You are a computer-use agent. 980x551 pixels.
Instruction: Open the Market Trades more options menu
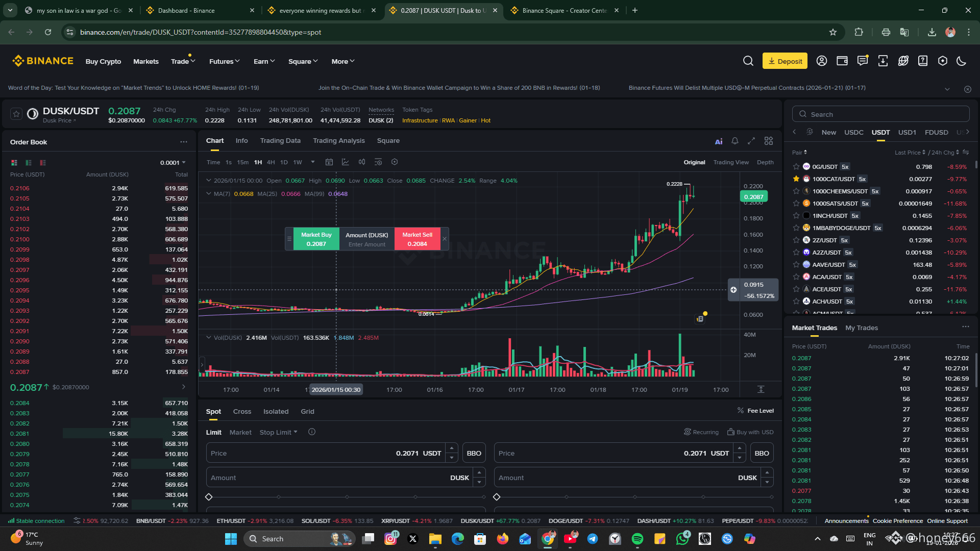point(966,327)
